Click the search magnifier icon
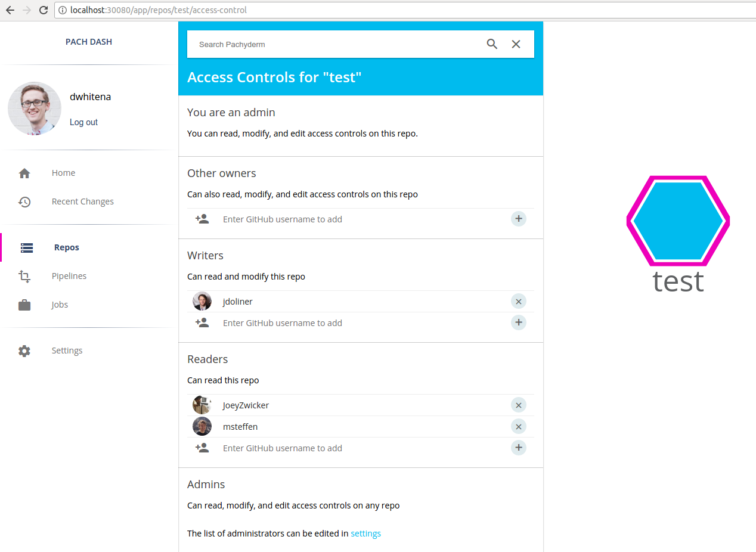This screenshot has width=756, height=552. tap(492, 44)
